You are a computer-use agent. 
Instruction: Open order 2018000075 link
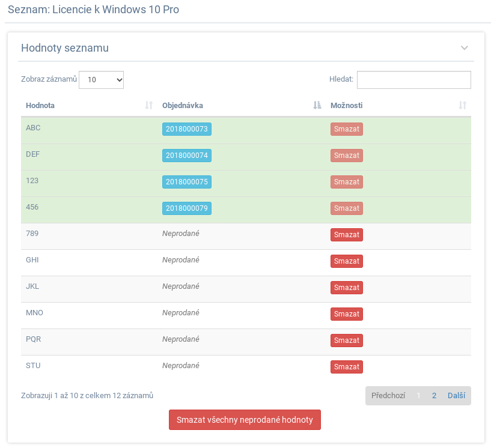[187, 182]
